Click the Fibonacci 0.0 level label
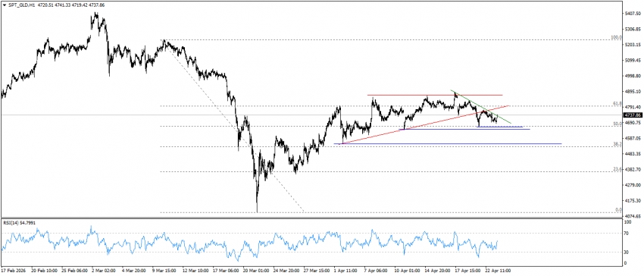This screenshot has width=644, height=276. click(618, 210)
